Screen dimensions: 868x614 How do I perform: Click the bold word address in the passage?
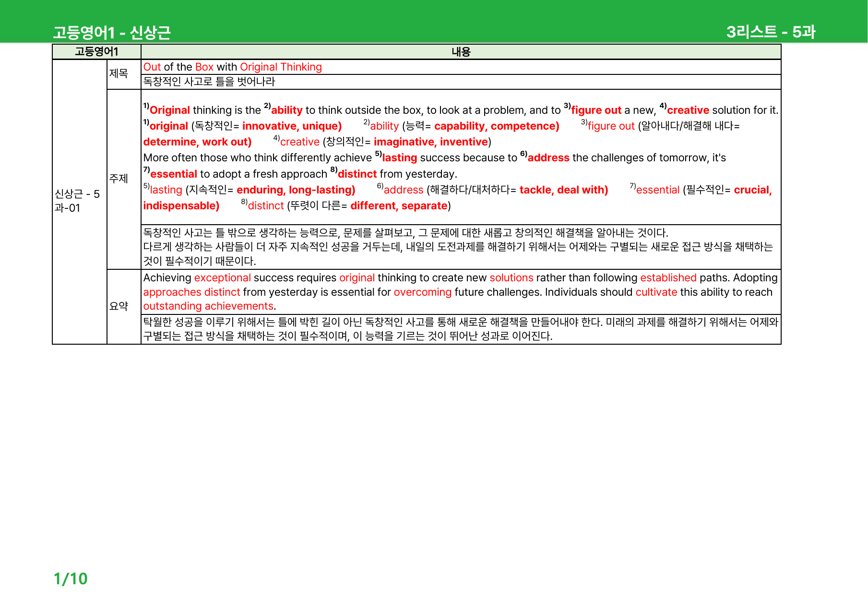(x=548, y=158)
